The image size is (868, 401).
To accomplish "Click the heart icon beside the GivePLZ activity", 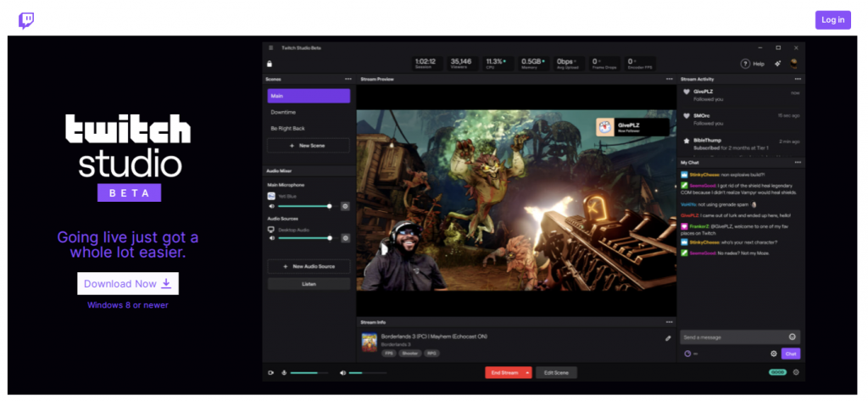I will point(687,92).
